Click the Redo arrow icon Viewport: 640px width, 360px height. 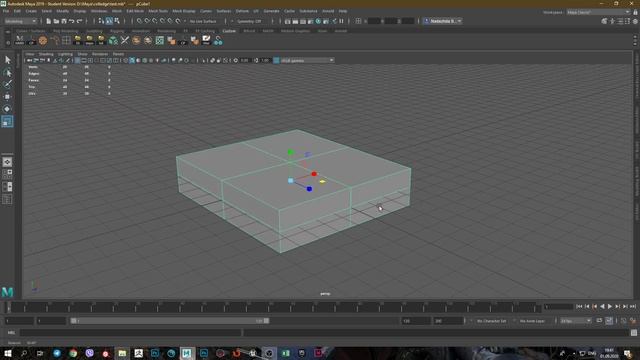click(x=80, y=21)
